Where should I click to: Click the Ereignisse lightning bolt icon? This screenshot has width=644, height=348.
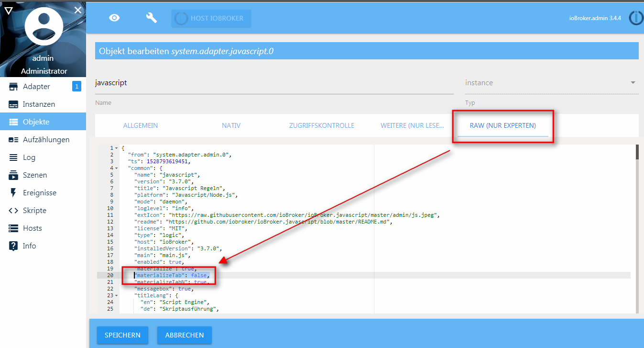pos(13,193)
